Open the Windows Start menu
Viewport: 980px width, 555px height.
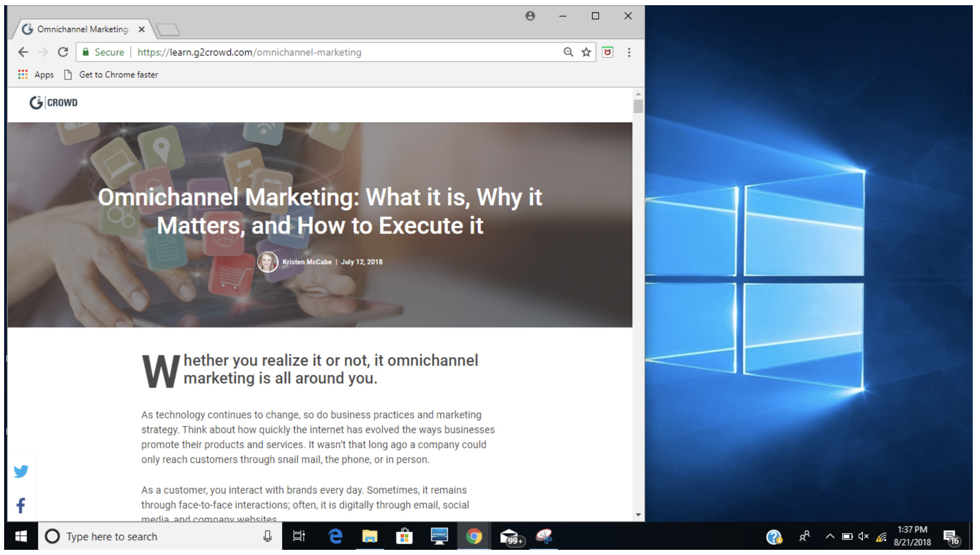[x=21, y=536]
